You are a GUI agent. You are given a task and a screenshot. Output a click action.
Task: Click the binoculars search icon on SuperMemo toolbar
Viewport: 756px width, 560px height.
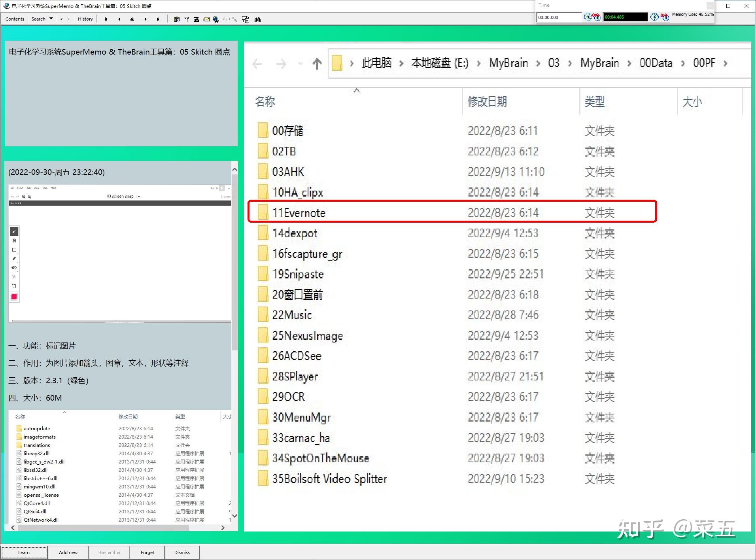click(258, 19)
